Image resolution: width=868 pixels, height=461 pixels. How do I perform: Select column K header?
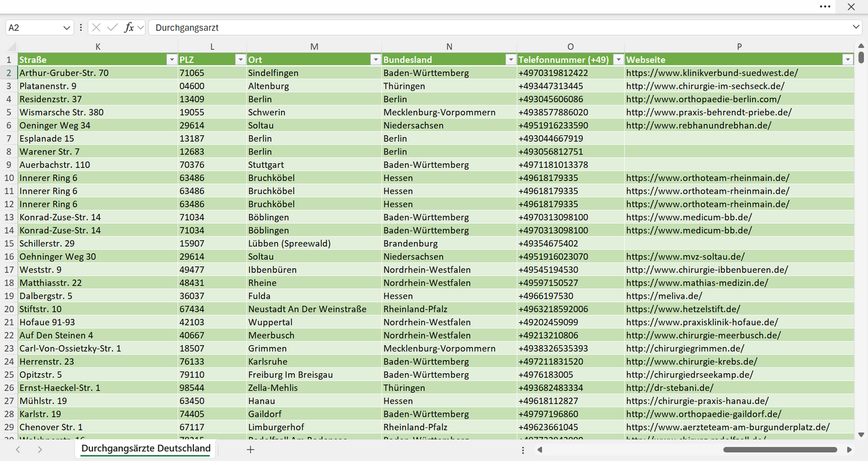[98, 46]
